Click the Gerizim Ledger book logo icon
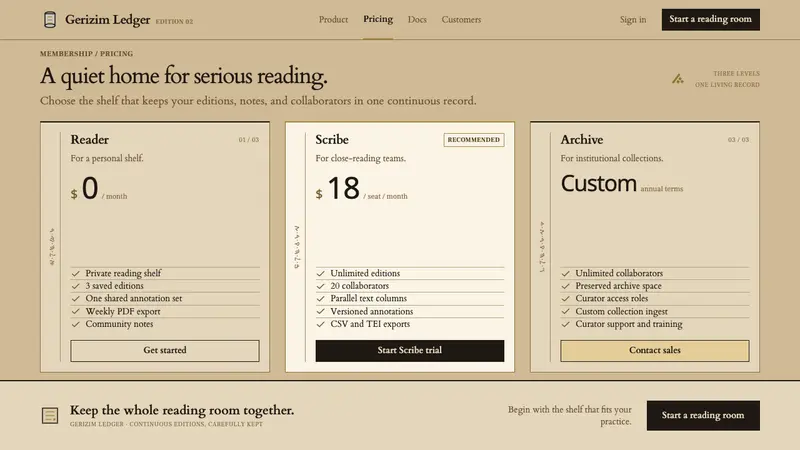This screenshot has width=800, height=450. tap(49, 20)
